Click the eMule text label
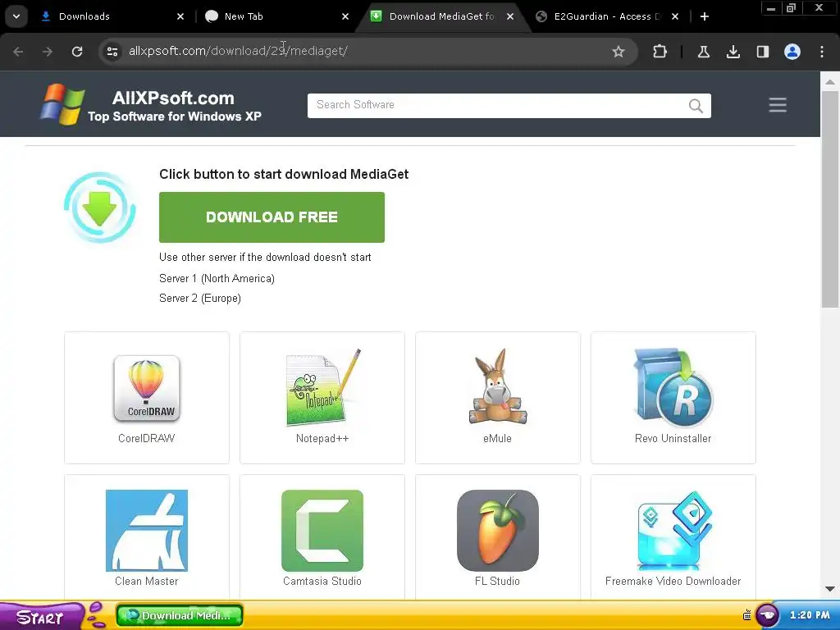Viewport: 840px width, 630px height. (x=498, y=438)
